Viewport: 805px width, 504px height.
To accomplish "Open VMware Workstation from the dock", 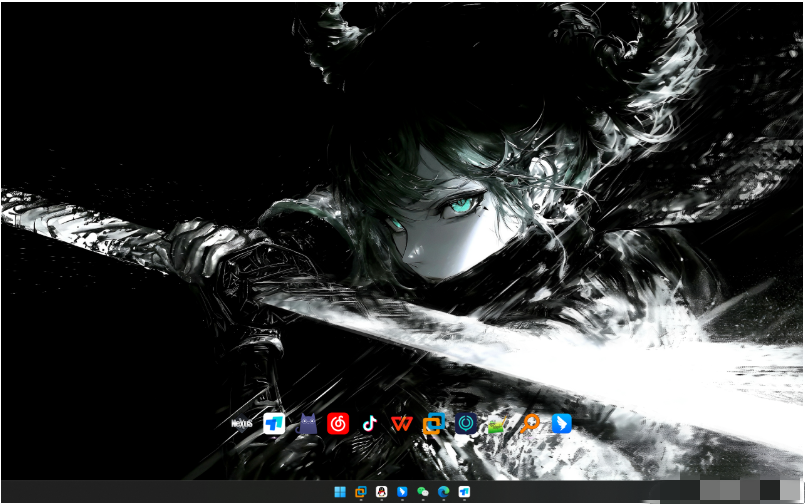I will (434, 423).
